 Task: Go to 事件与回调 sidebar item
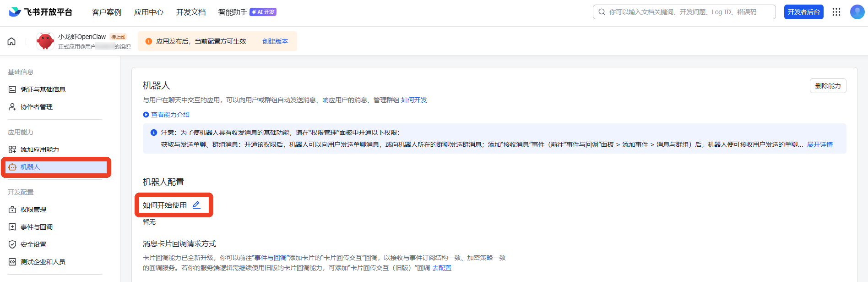point(36,227)
